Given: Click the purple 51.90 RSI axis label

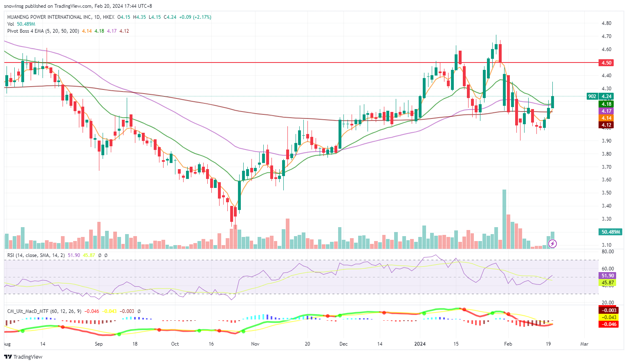Looking at the screenshot, I should pos(607,276).
